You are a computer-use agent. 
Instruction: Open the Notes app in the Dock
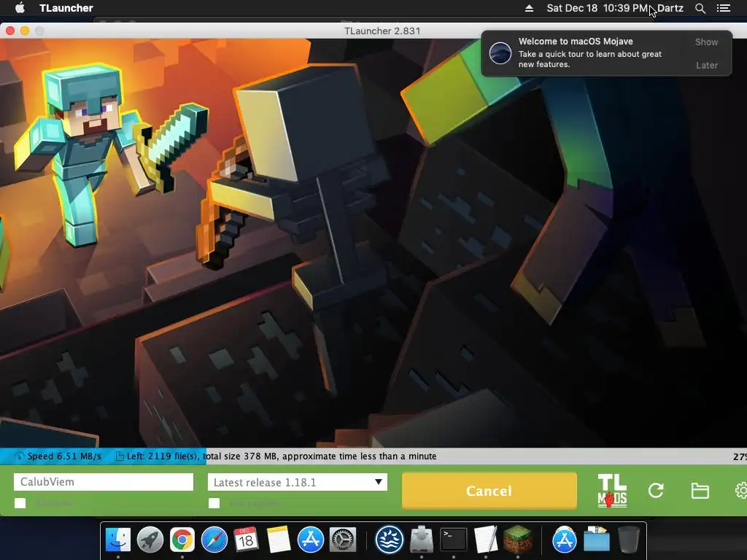pyautogui.click(x=278, y=540)
